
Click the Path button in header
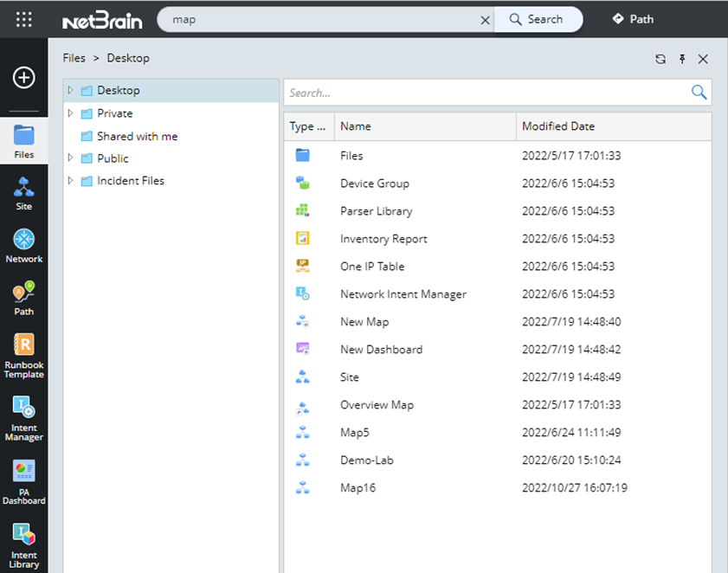point(633,19)
